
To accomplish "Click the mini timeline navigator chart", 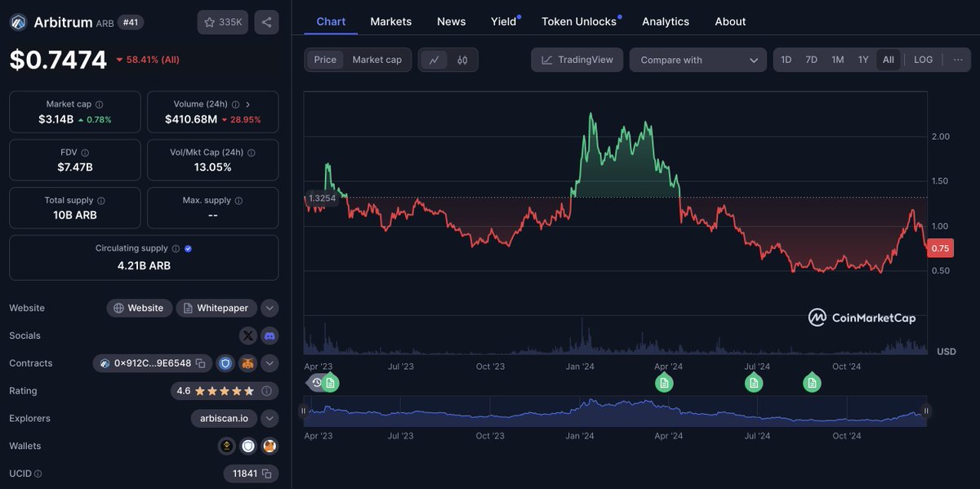I will 615,411.
